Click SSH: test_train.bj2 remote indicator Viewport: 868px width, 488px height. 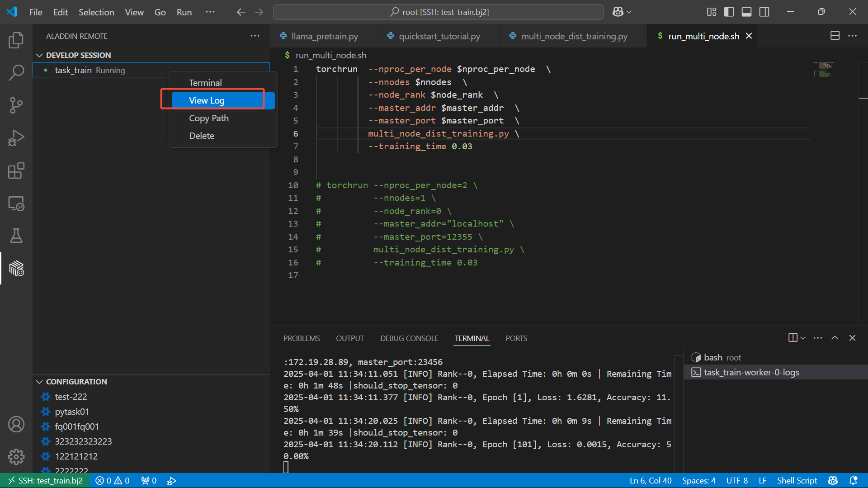pos(45,481)
